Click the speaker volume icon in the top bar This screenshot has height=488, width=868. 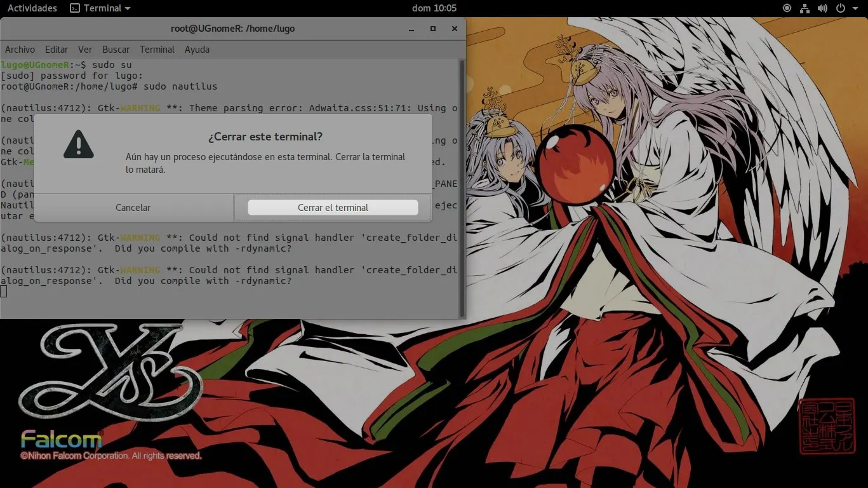[x=822, y=8]
